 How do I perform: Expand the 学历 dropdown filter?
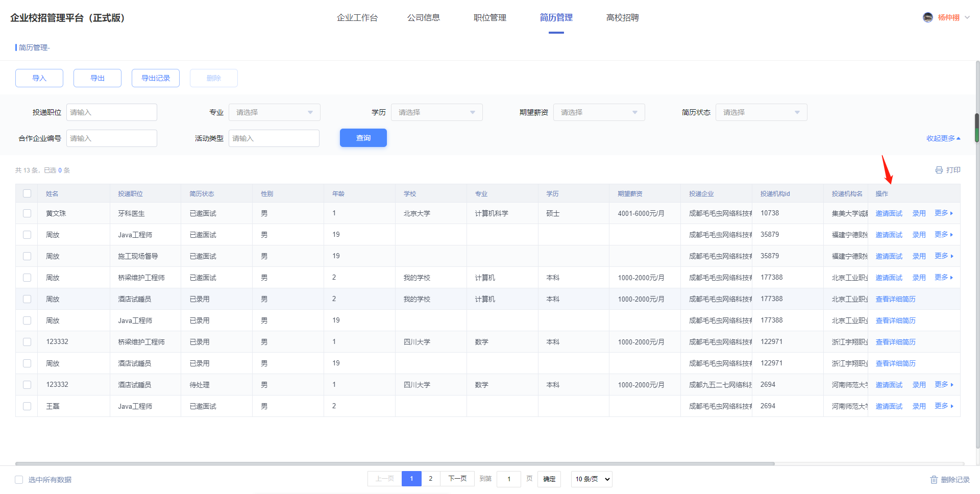pos(436,112)
